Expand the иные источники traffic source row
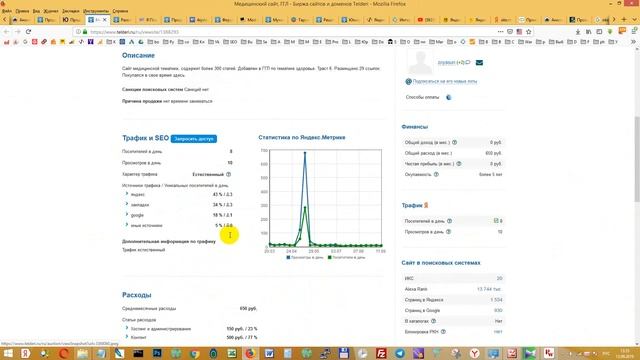The width and height of the screenshot is (640, 360). (127, 225)
